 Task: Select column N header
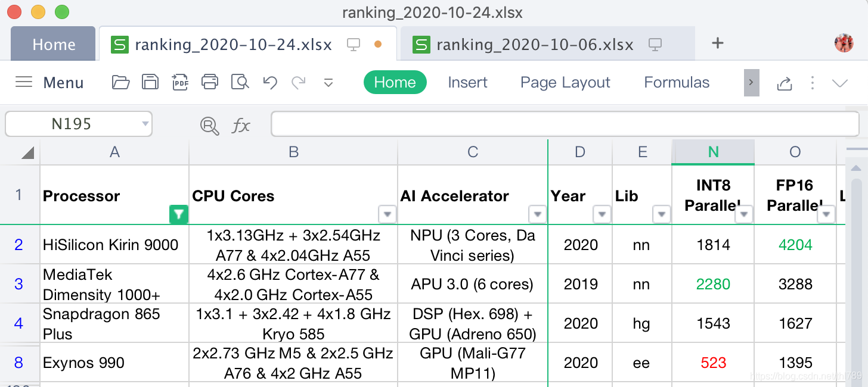[x=713, y=152]
